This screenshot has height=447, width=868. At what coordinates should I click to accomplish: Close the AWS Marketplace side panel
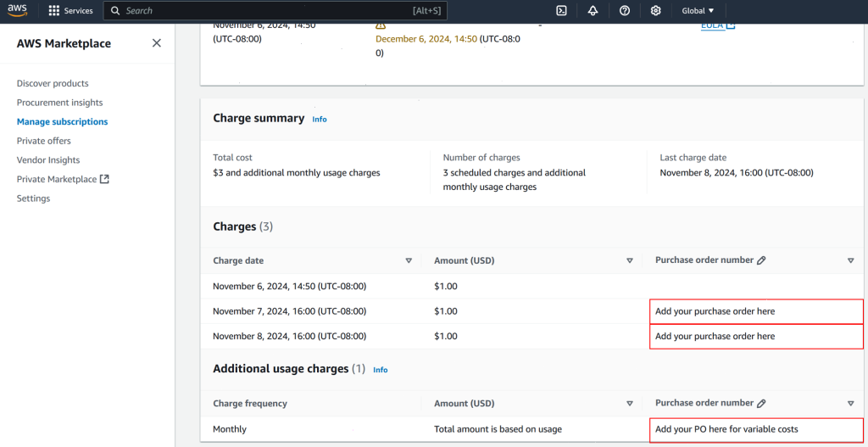click(157, 43)
